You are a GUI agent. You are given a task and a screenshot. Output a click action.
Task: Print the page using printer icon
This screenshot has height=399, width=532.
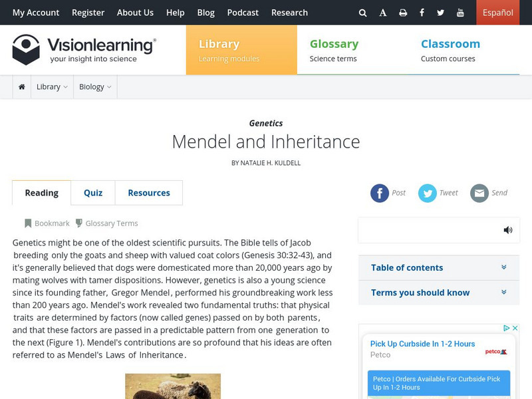403,13
